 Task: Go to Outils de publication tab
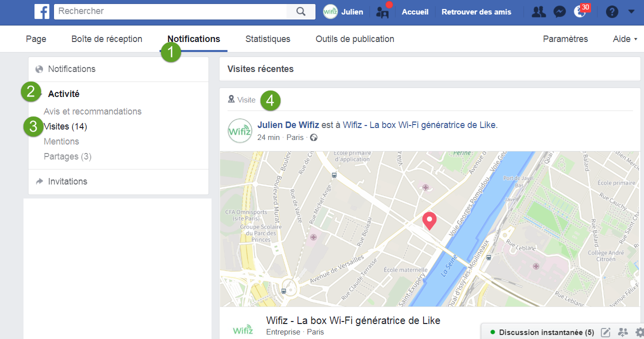[354, 39]
